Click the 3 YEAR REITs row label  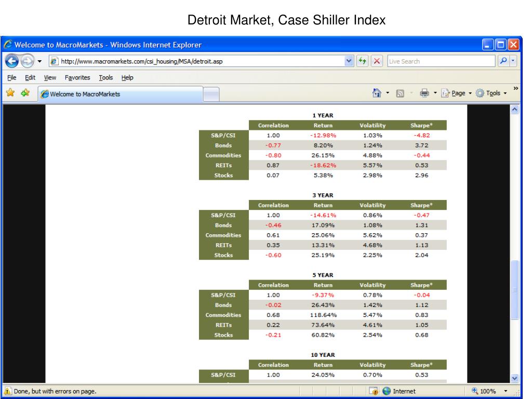(223, 245)
